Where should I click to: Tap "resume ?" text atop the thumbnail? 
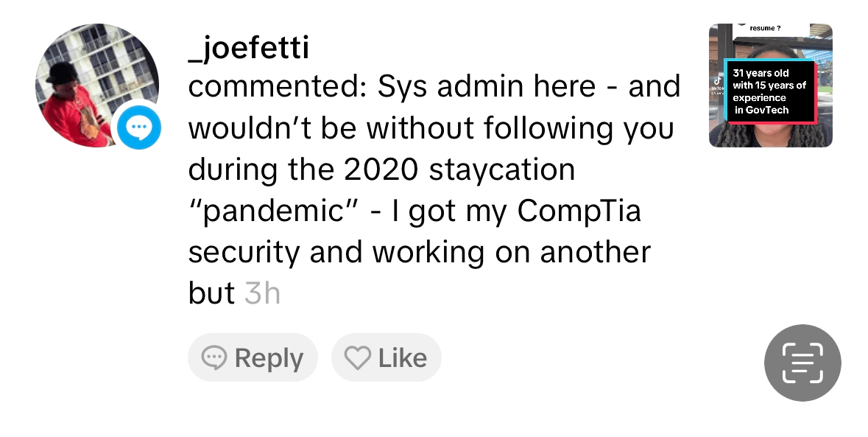(x=765, y=29)
